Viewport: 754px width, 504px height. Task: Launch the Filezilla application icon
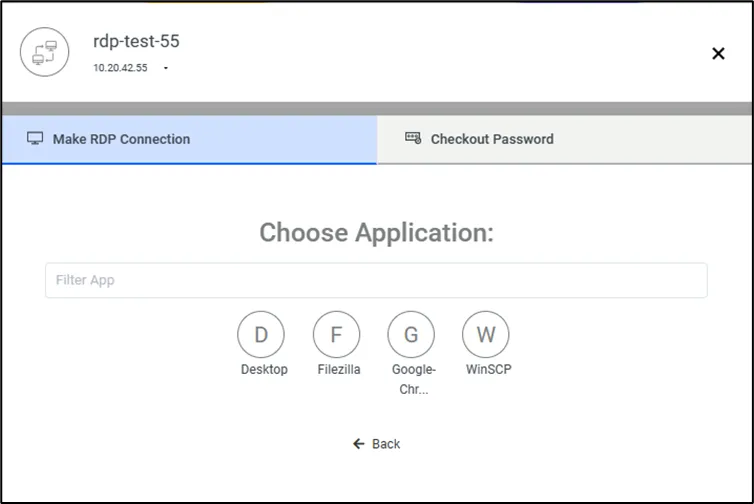[336, 334]
